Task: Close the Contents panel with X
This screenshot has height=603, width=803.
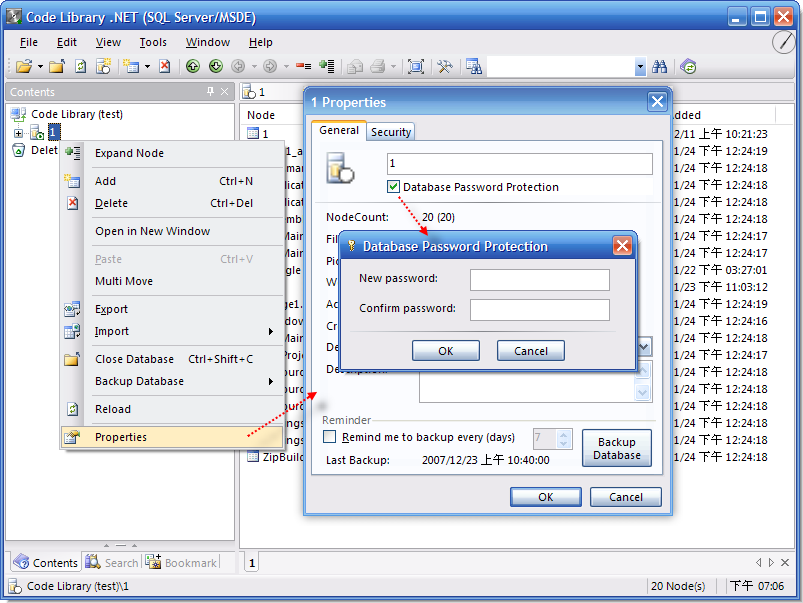Action: 224,91
